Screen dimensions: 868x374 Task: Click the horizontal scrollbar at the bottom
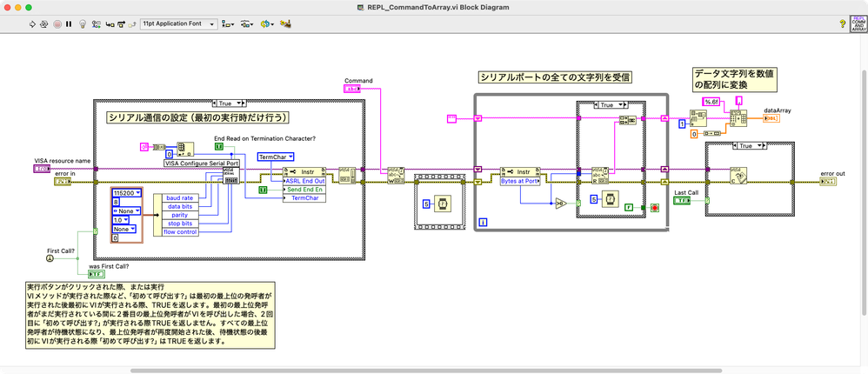point(426,371)
